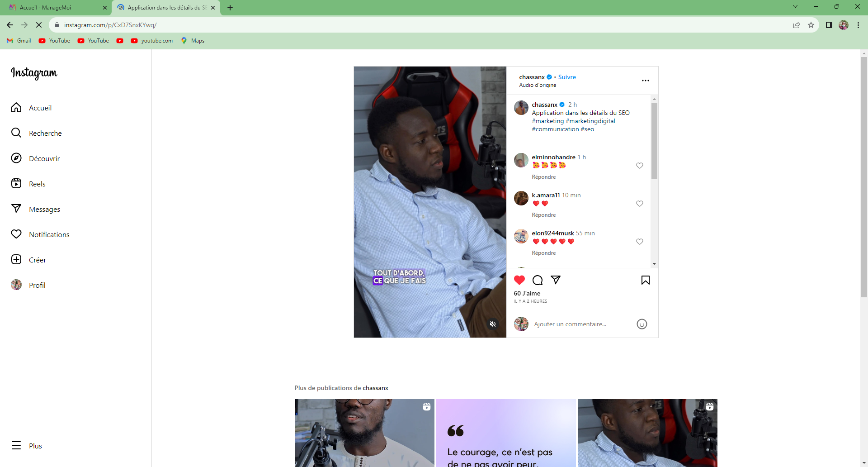Open the three-dot post options menu

(645, 81)
